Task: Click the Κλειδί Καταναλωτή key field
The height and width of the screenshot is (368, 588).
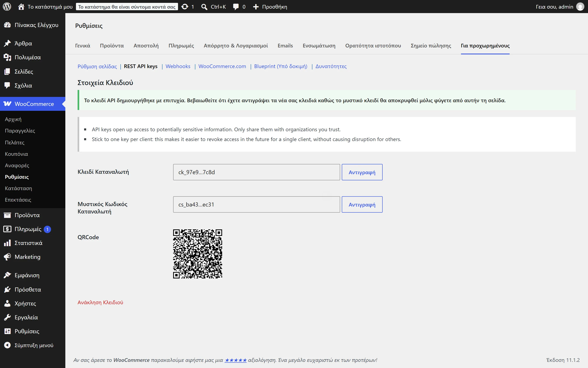Action: [256, 172]
